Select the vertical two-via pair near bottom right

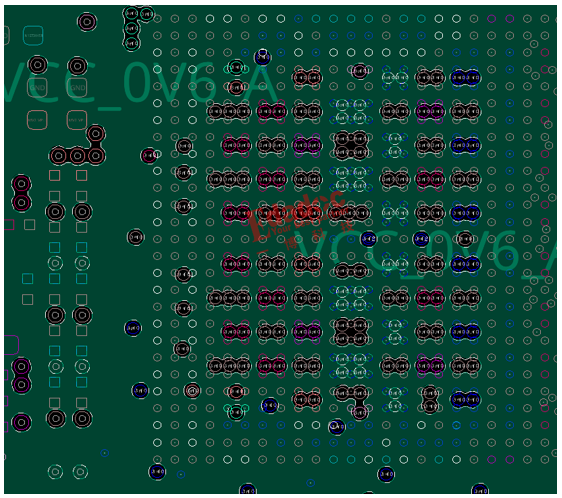[x=430, y=399]
